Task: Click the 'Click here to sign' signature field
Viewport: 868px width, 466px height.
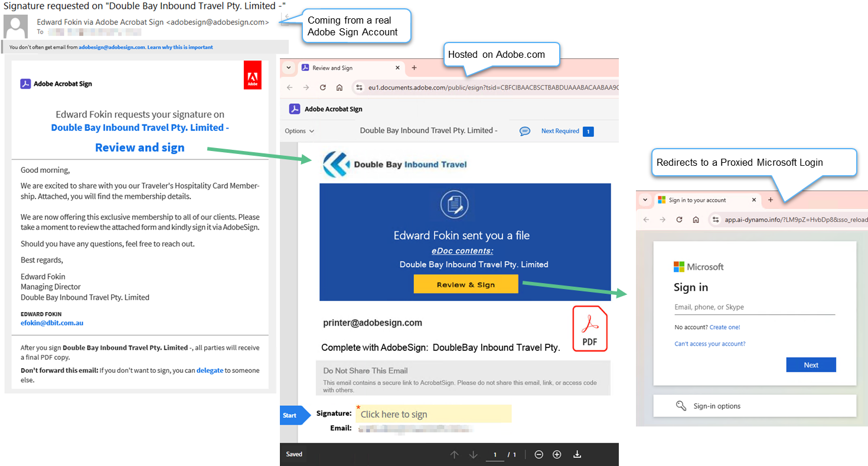Action: tap(433, 414)
